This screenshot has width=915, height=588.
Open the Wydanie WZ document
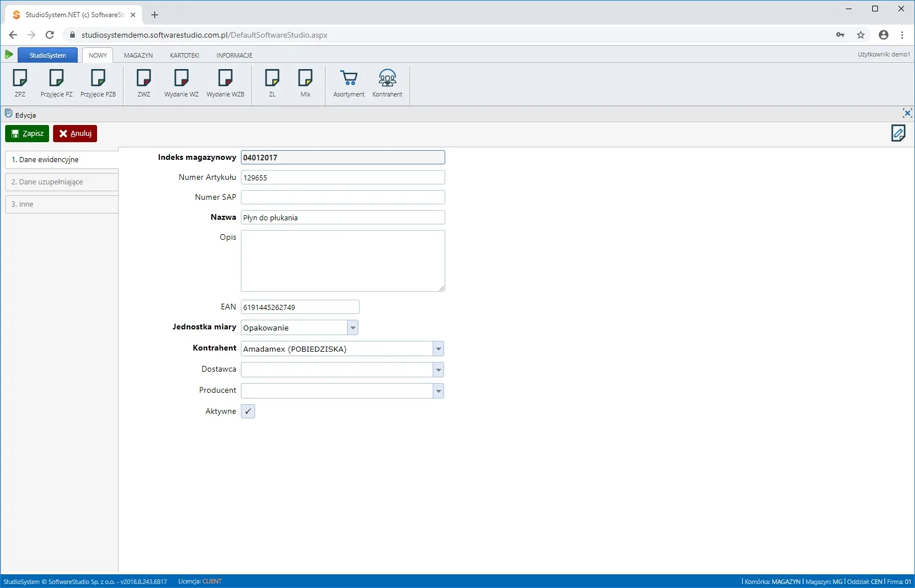[182, 83]
